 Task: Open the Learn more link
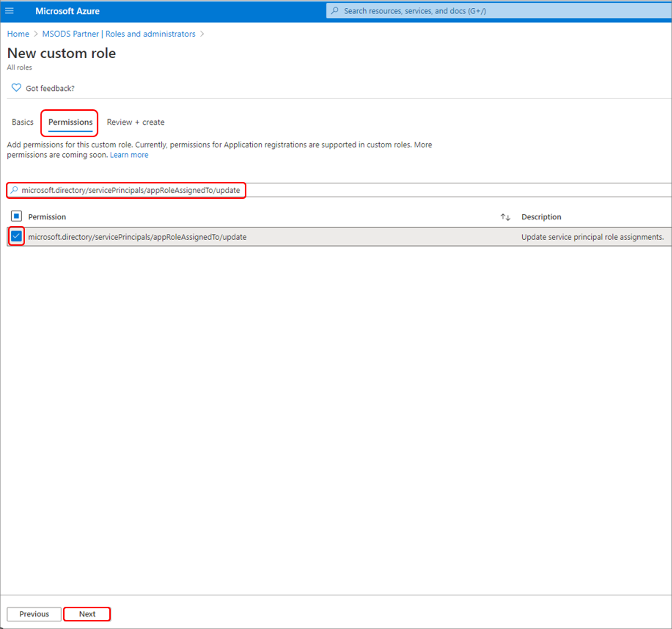tap(129, 155)
